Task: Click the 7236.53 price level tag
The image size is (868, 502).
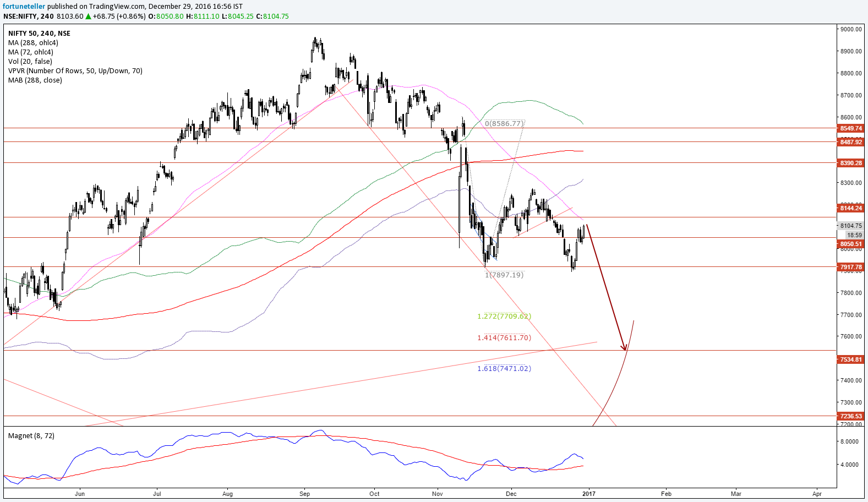Action: (x=850, y=416)
